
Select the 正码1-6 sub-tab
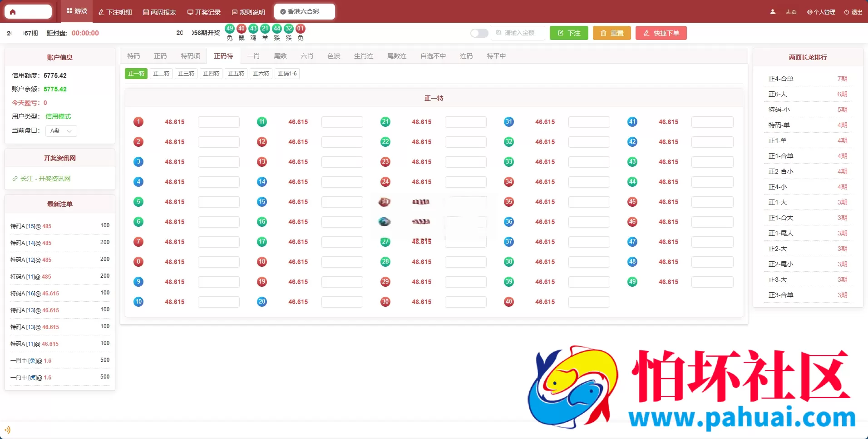point(287,74)
